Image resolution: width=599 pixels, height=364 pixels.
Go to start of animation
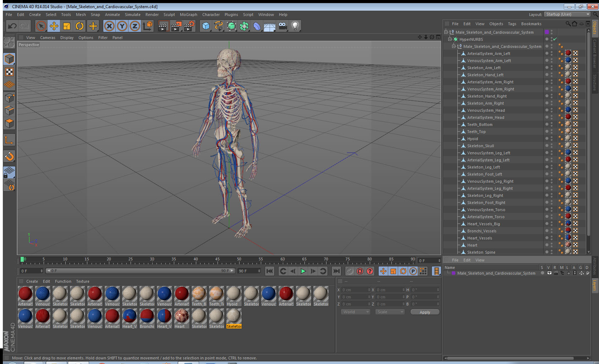pos(270,271)
